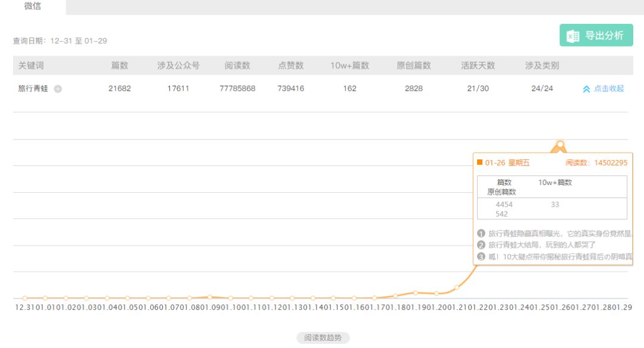The width and height of the screenshot is (644, 348).
Task: Click the orange square marker beside 01-26 星期五
Action: coord(480,162)
